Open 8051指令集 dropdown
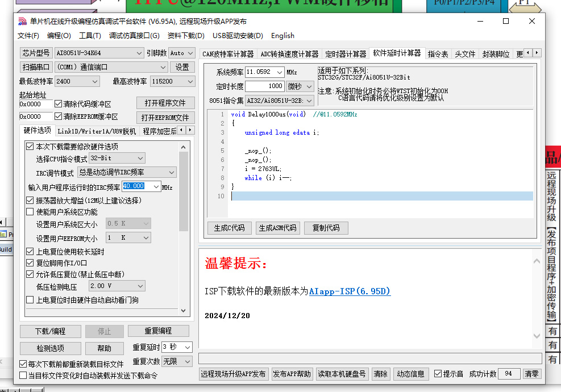 pos(280,101)
